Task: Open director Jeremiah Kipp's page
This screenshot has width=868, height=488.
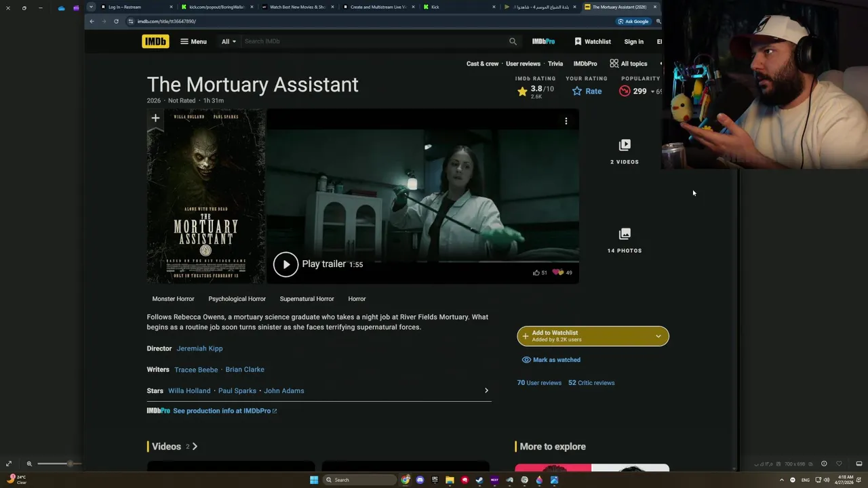Action: [199, 348]
